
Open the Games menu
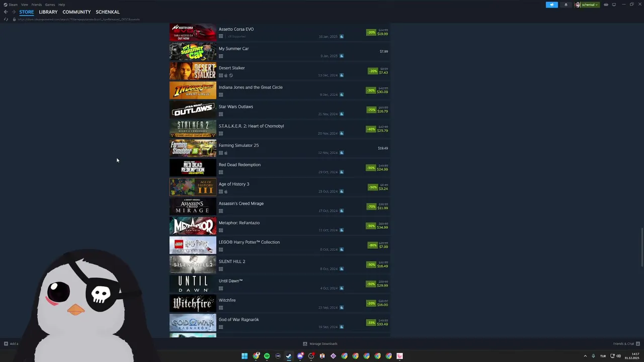click(50, 5)
